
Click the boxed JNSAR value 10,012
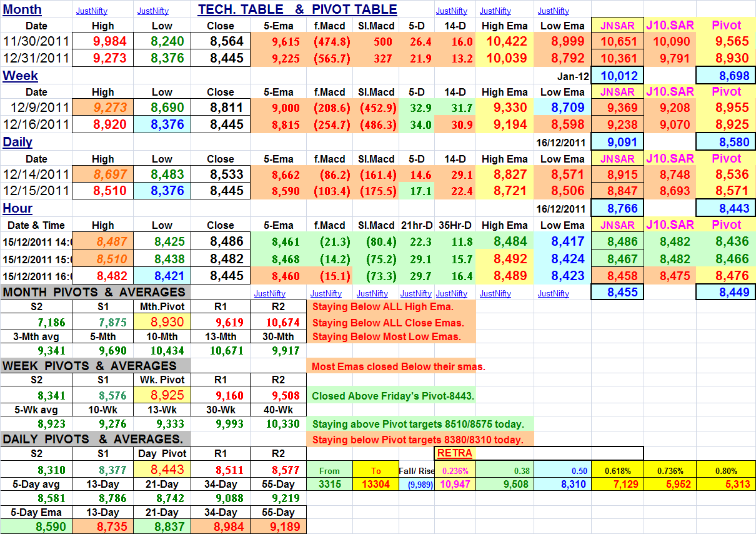click(x=619, y=76)
